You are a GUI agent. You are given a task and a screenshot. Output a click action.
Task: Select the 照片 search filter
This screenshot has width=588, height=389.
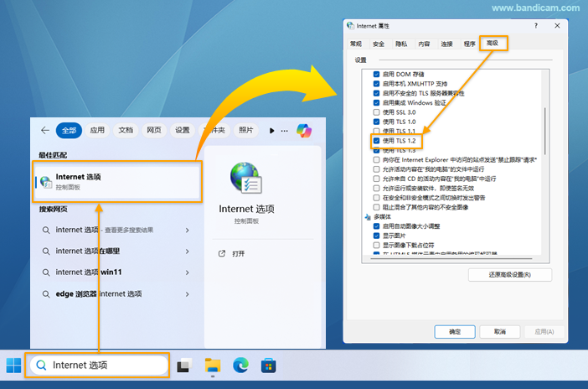click(245, 130)
